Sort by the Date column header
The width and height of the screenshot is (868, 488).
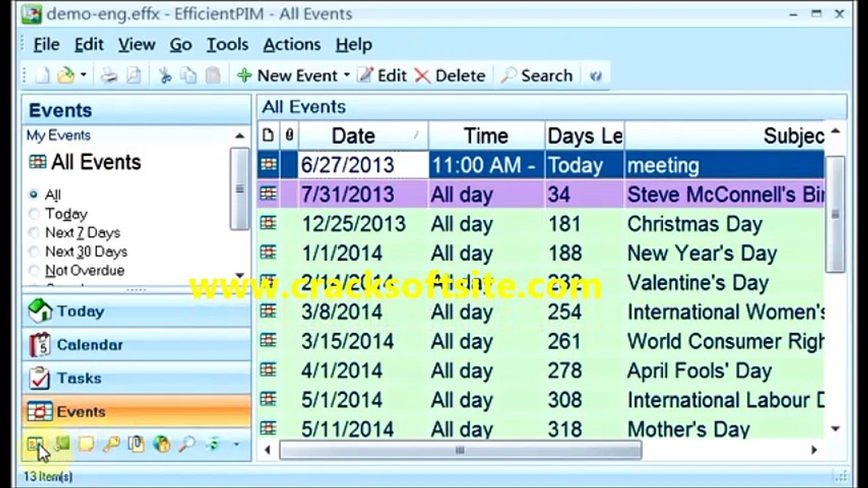[363, 136]
